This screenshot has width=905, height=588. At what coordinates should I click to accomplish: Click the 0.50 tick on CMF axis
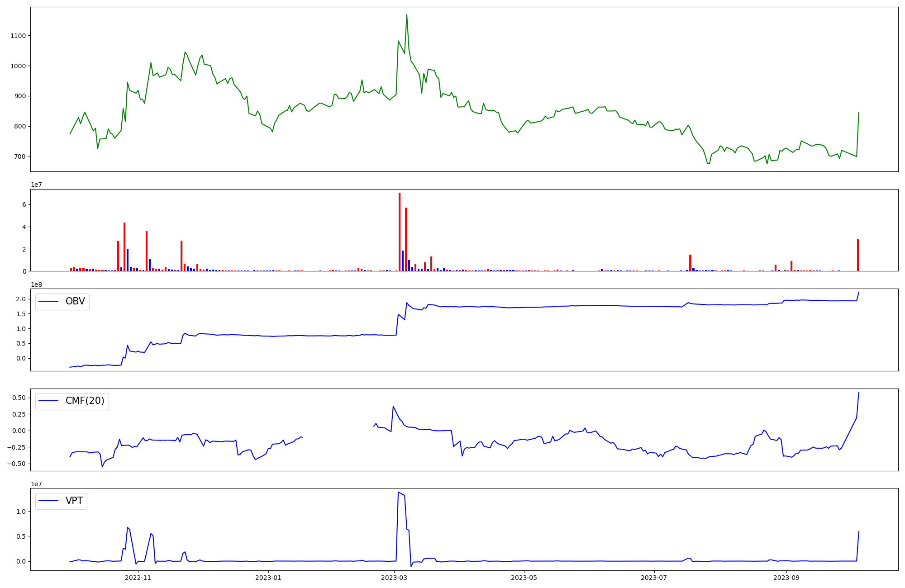pos(18,398)
